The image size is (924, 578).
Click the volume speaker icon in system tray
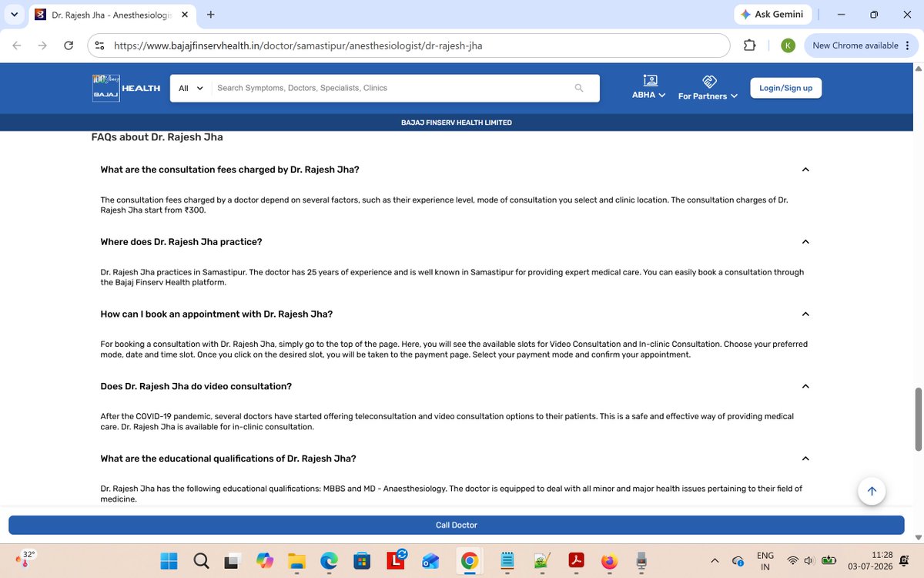[809, 560]
